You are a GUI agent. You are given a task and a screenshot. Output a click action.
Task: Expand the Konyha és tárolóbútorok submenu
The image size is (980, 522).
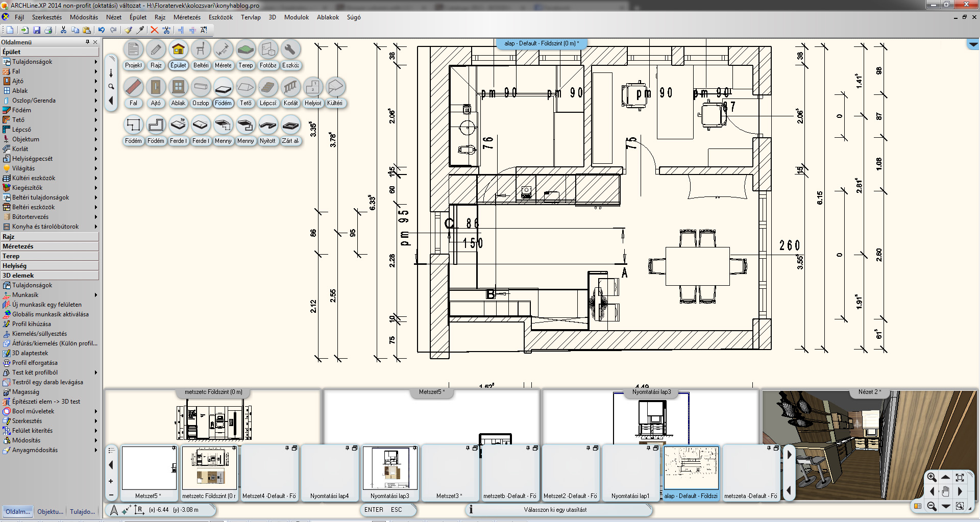pyautogui.click(x=95, y=227)
